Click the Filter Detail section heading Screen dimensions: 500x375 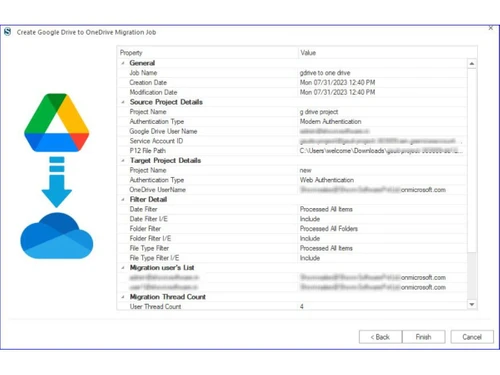click(x=148, y=199)
